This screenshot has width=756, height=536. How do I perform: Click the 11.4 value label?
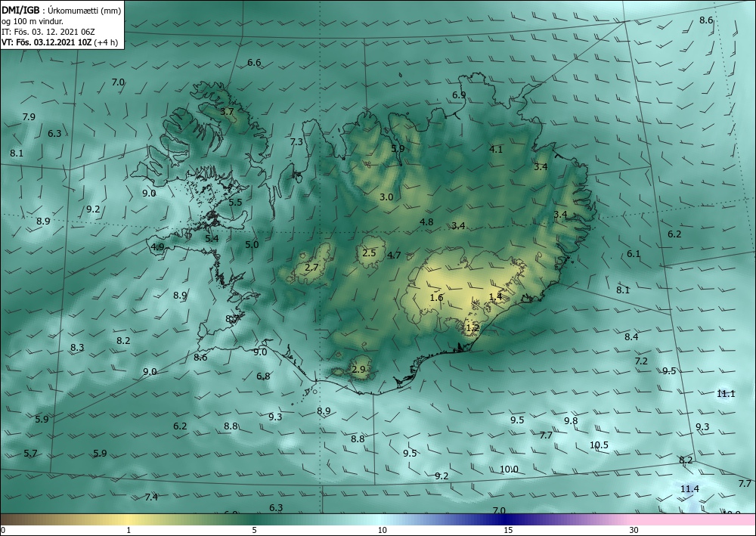(689, 489)
